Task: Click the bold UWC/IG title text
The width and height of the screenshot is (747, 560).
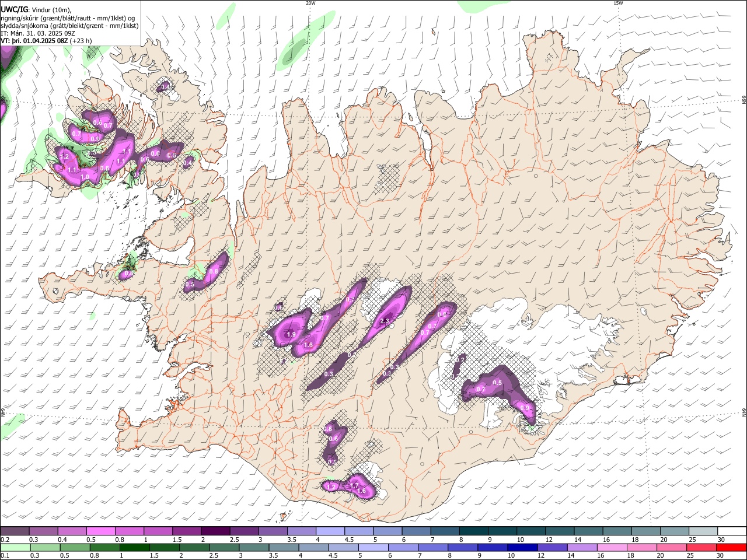Action: (x=15, y=9)
